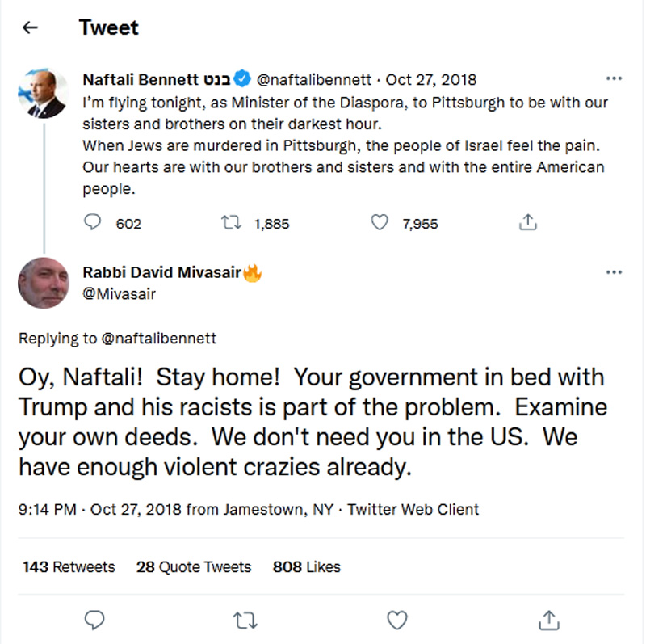The width and height of the screenshot is (646, 644).
Task: Retweet Naftali Bennett's tweet
Action: pos(230,222)
